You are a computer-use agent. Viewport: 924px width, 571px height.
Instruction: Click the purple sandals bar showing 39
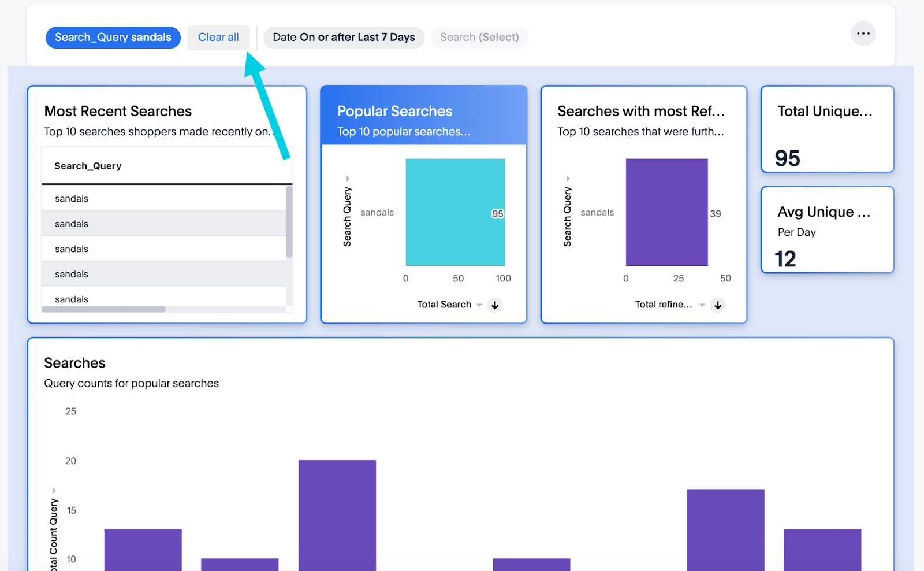pos(667,212)
